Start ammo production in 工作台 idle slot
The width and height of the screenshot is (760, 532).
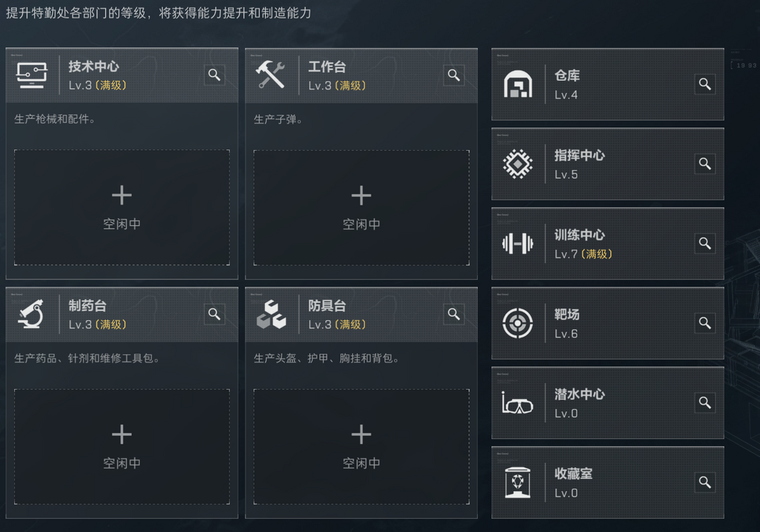361,208
